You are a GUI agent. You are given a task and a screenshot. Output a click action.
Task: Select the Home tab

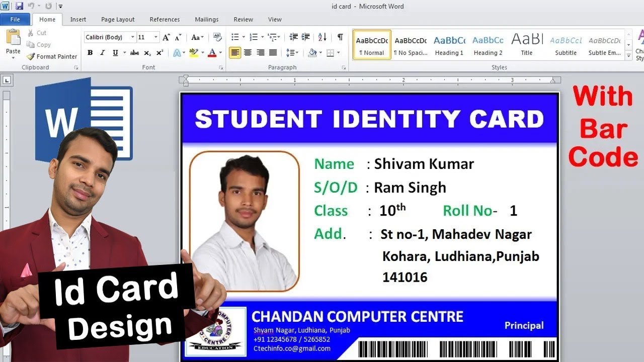pyautogui.click(x=47, y=19)
